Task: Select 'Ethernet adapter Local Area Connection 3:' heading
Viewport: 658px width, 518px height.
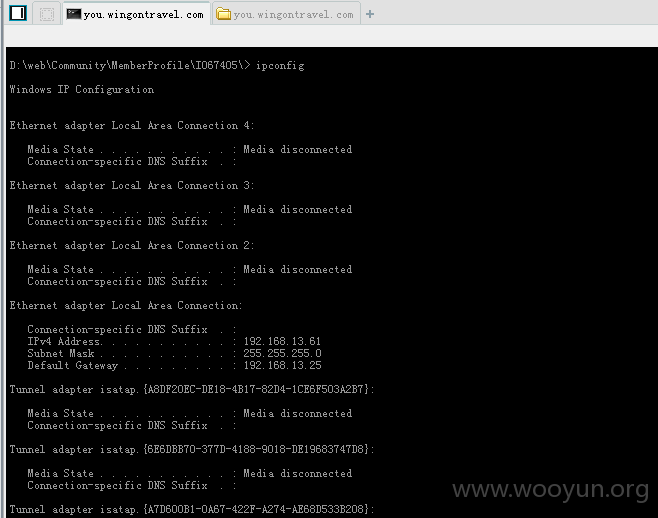Action: pyautogui.click(x=132, y=186)
